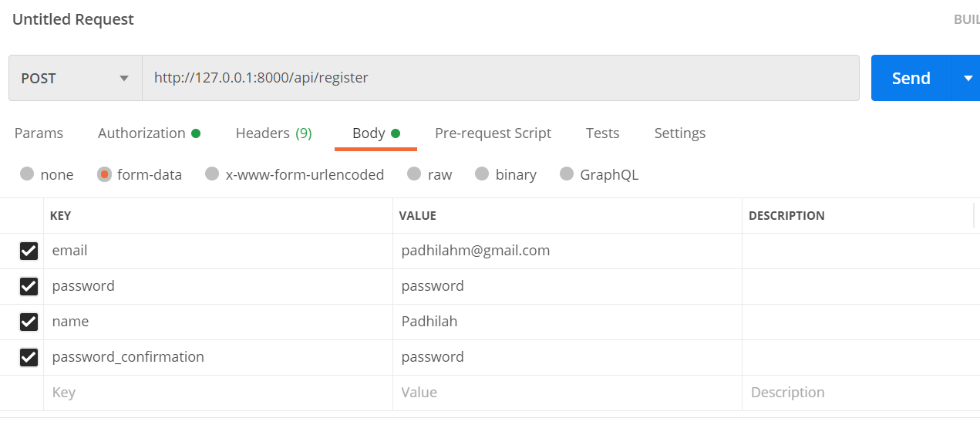Expand the POST method dropdown
Viewport: 980px width, 425px height.
click(x=75, y=78)
